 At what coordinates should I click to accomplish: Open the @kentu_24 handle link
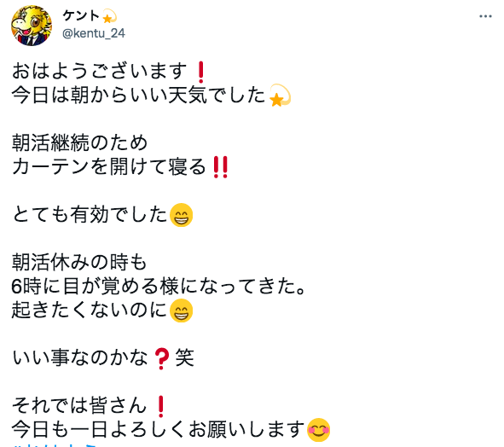click(94, 33)
